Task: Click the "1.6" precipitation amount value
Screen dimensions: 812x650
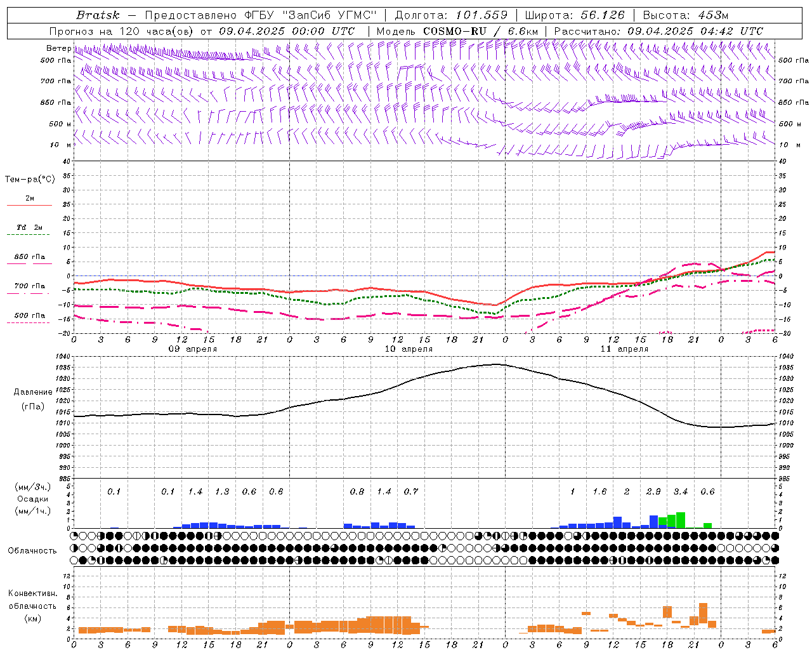Action: (599, 492)
